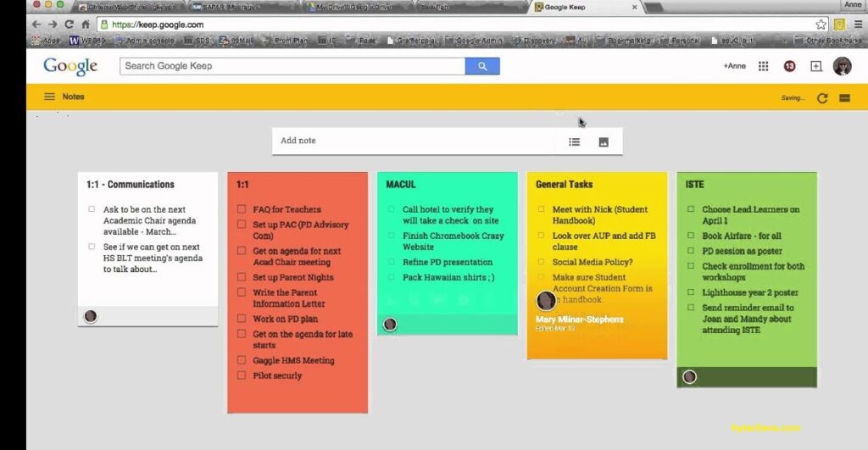The image size is (868, 450).
Task: Click the Google logo
Action: [70, 66]
